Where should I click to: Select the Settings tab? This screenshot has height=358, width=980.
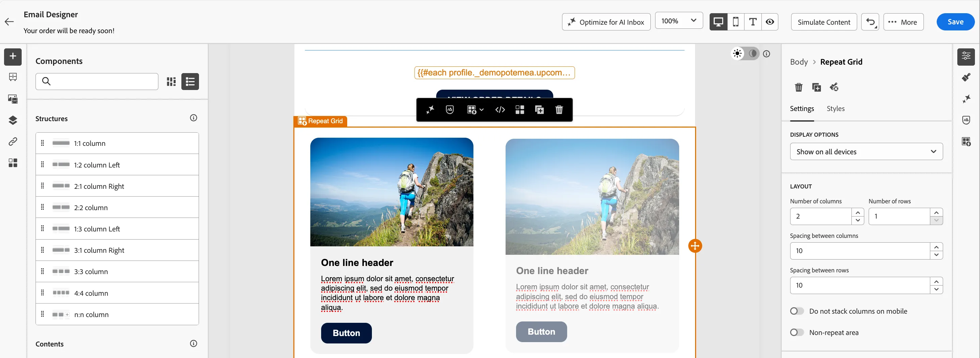pos(802,109)
